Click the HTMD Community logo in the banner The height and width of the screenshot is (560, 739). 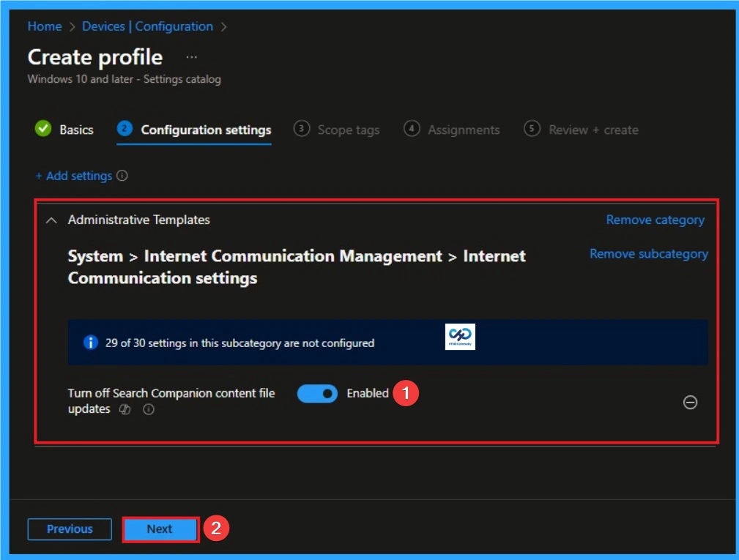coord(460,336)
